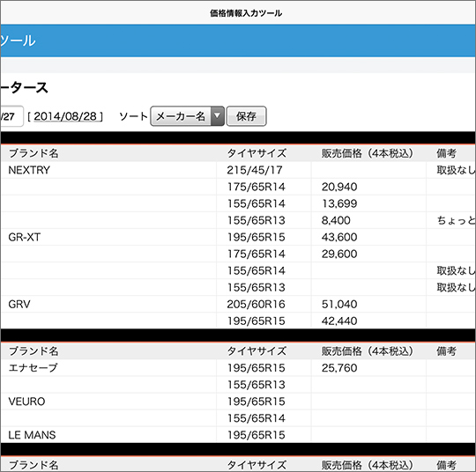Click the ブランド名 header of first table
Screen dimensions: 476x472
tap(33, 153)
